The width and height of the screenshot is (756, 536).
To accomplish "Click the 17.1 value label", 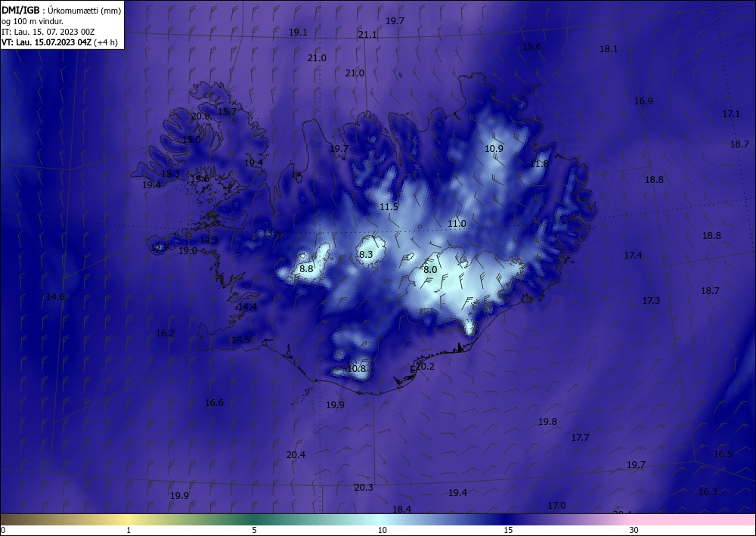I will (731, 114).
